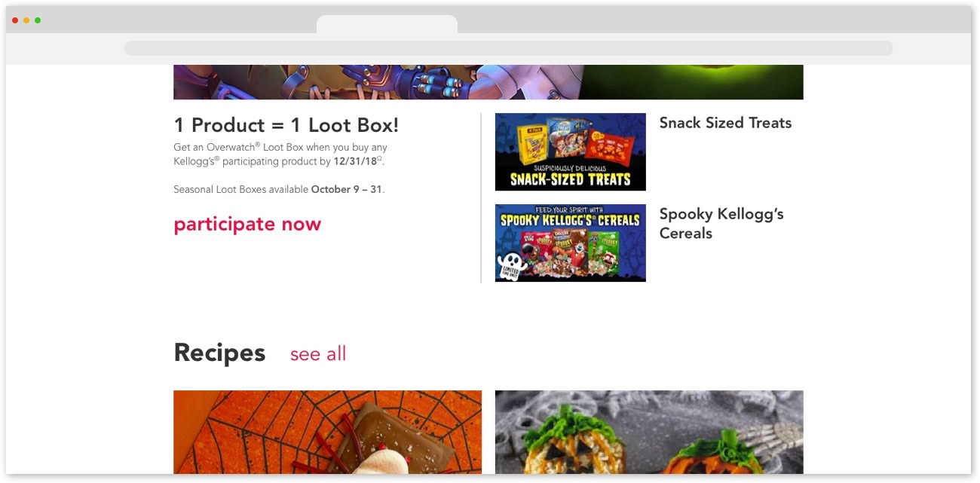Open the spider web pastry recipe image

(x=327, y=432)
